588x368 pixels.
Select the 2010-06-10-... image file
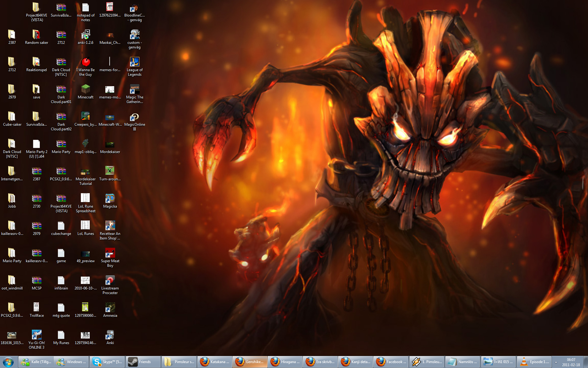point(85,282)
